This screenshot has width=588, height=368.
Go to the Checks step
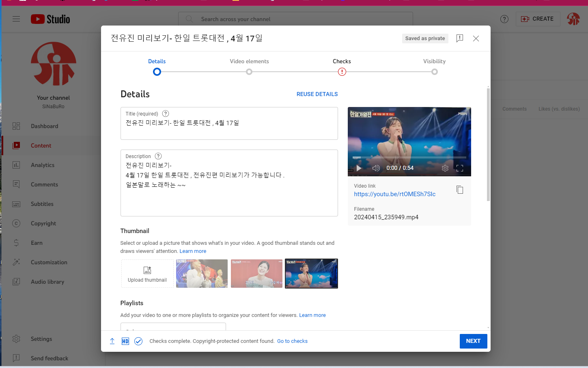(x=342, y=72)
